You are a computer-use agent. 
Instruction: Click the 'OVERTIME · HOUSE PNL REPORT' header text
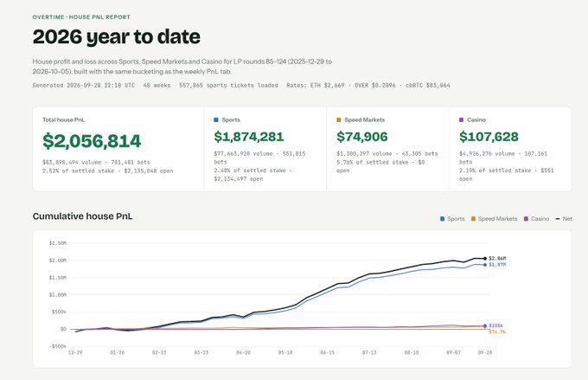click(81, 17)
